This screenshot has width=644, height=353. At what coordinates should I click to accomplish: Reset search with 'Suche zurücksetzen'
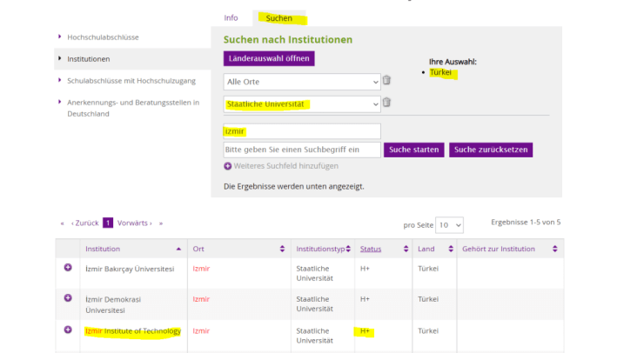(x=490, y=150)
